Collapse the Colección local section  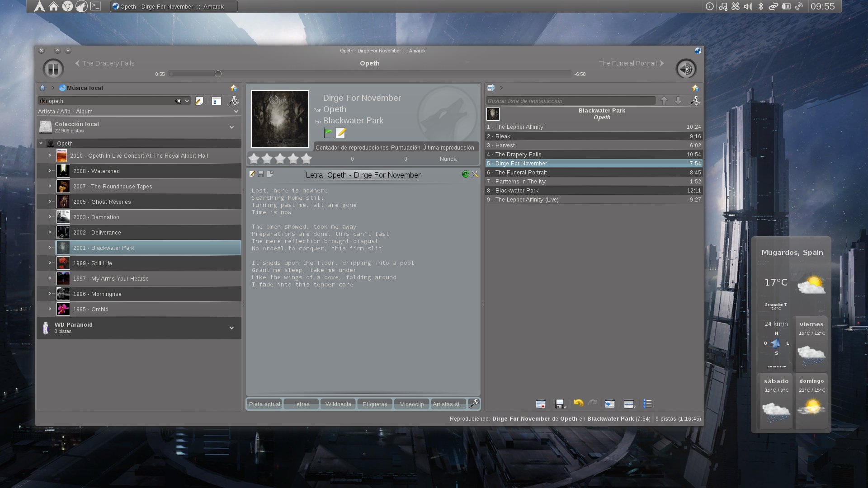[232, 127]
